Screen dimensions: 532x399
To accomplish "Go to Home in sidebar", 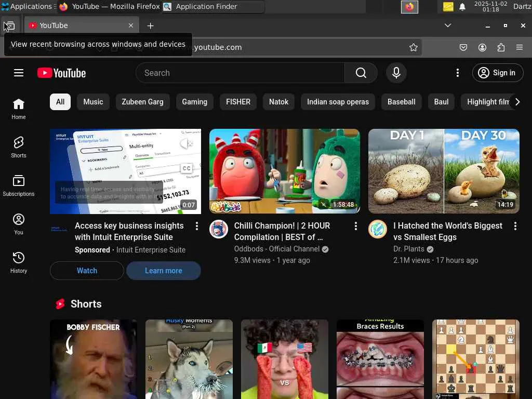I will pyautogui.click(x=19, y=109).
